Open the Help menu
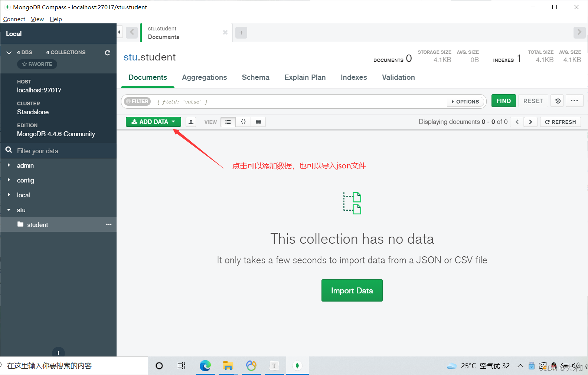The width and height of the screenshot is (588, 375). coord(56,19)
